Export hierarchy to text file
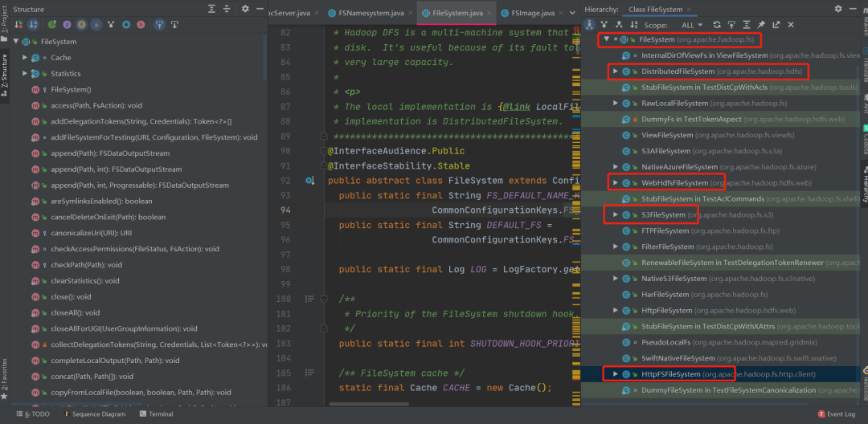The width and height of the screenshot is (868, 424). click(x=776, y=25)
